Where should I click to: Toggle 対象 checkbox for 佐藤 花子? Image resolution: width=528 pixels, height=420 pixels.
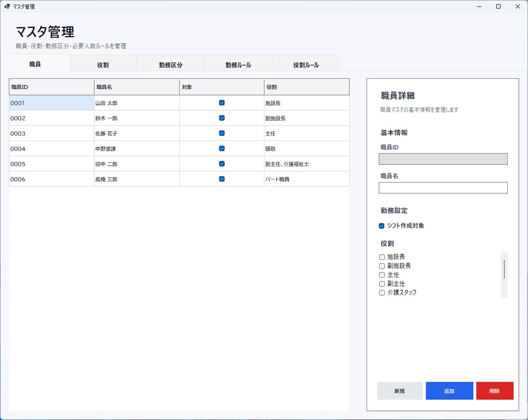click(x=222, y=133)
